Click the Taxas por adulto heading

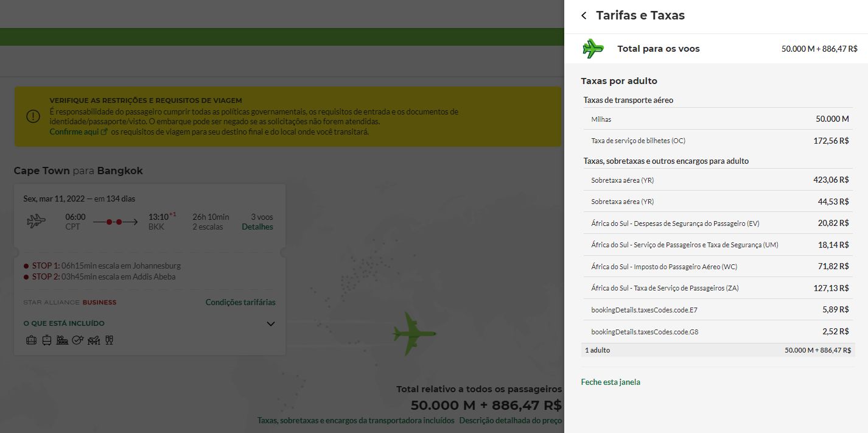point(619,81)
